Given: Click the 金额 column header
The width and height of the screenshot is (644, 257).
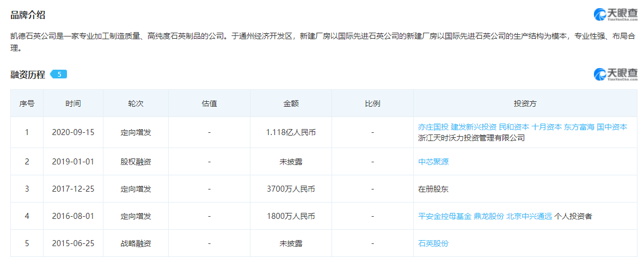Looking at the screenshot, I should tap(291, 103).
